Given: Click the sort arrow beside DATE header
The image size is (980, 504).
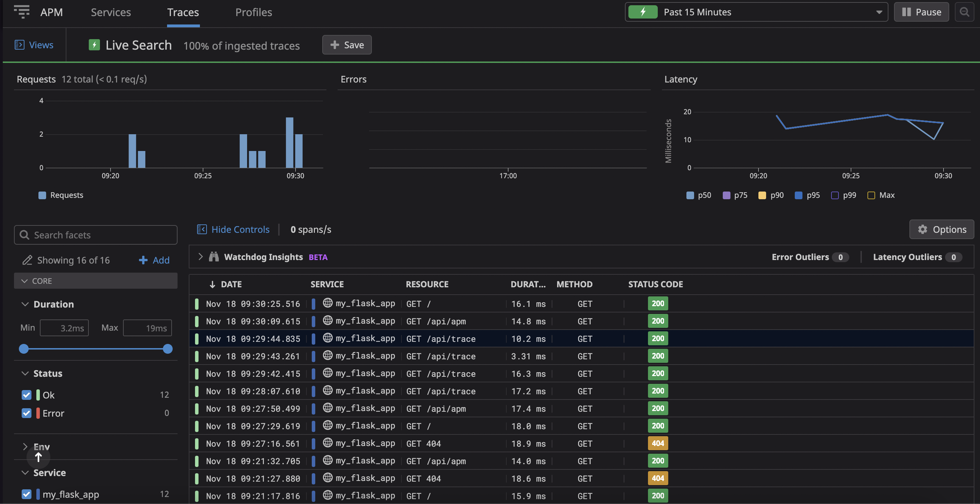Looking at the screenshot, I should (x=212, y=285).
